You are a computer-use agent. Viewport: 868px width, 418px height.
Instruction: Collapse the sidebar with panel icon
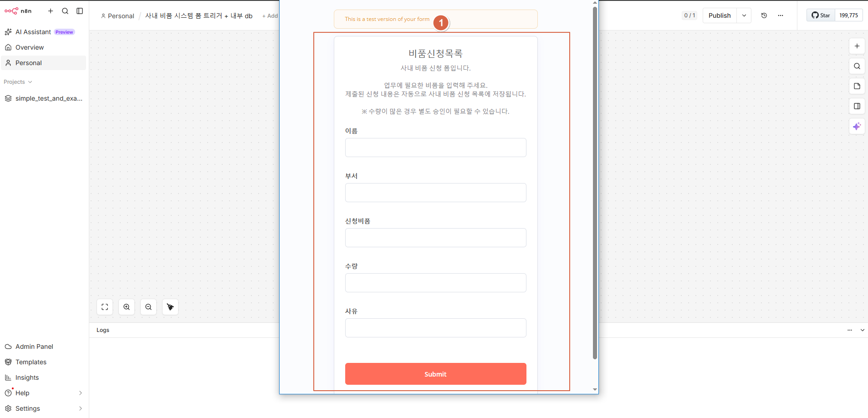click(80, 11)
